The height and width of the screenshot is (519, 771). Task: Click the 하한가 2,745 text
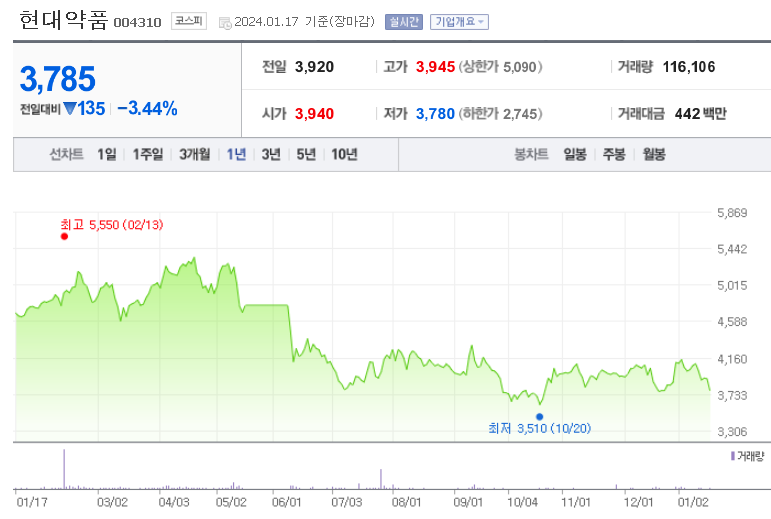501,114
